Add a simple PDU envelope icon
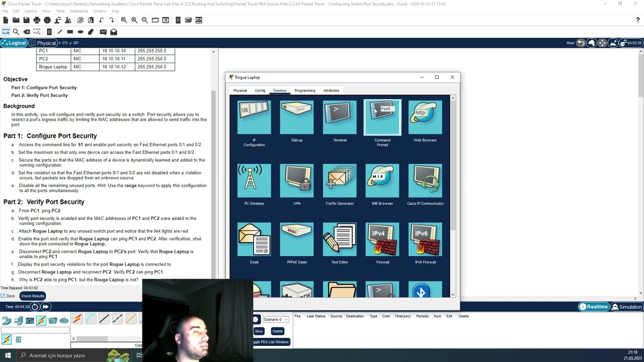Viewport: 644px width, 362px height. tap(103, 32)
